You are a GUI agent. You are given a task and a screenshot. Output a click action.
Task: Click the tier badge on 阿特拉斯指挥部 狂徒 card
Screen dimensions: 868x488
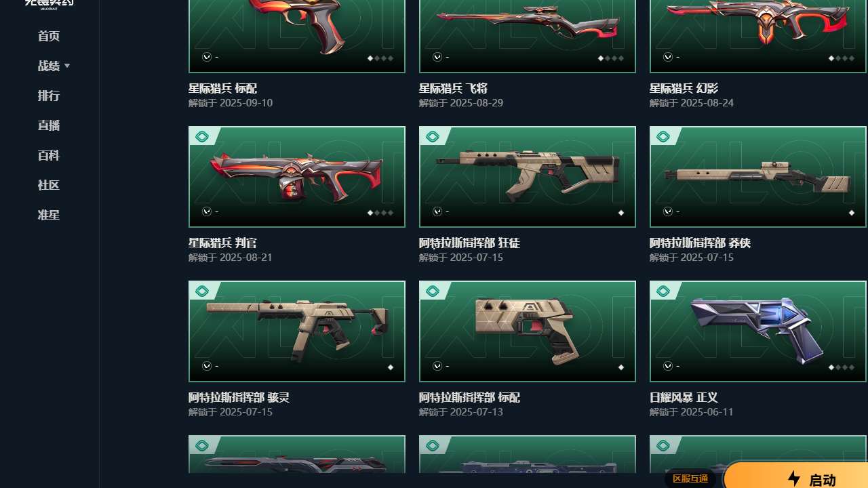(433, 137)
